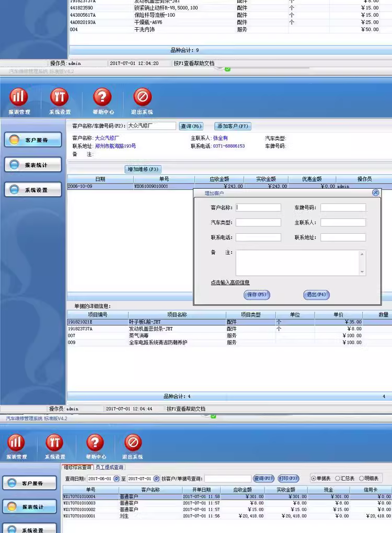Click phone number 0371-68886153
This screenshot has width=392, height=533.
coord(229,146)
